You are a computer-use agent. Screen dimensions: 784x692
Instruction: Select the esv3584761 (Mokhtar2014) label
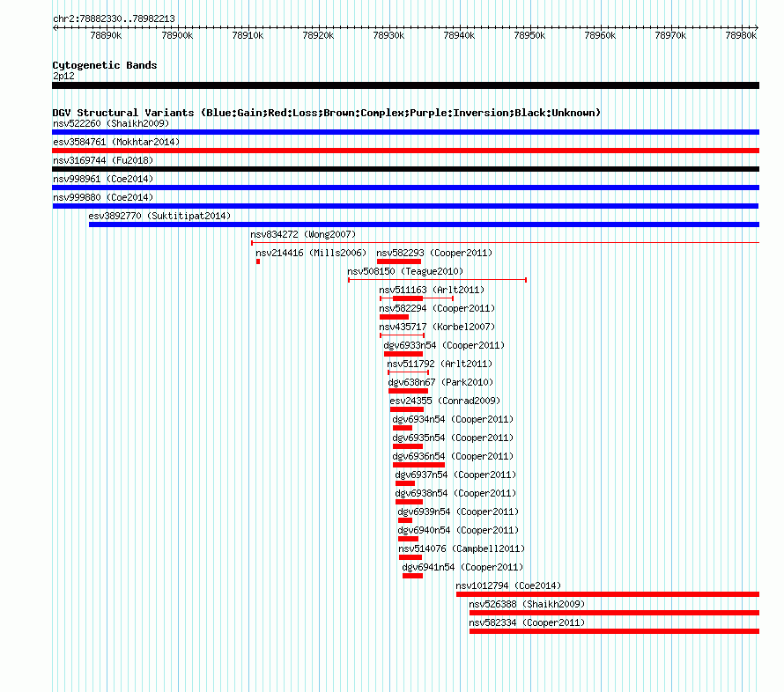click(x=116, y=142)
